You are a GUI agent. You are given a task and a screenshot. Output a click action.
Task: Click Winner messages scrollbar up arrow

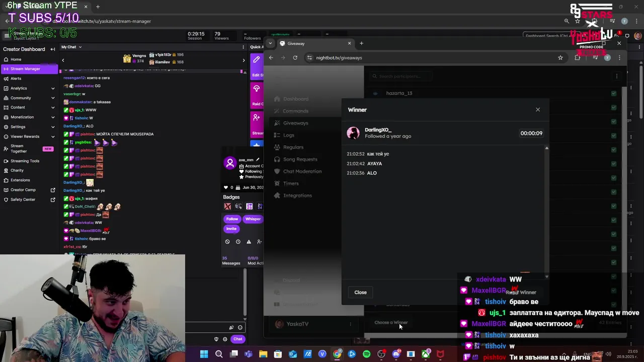click(x=546, y=148)
